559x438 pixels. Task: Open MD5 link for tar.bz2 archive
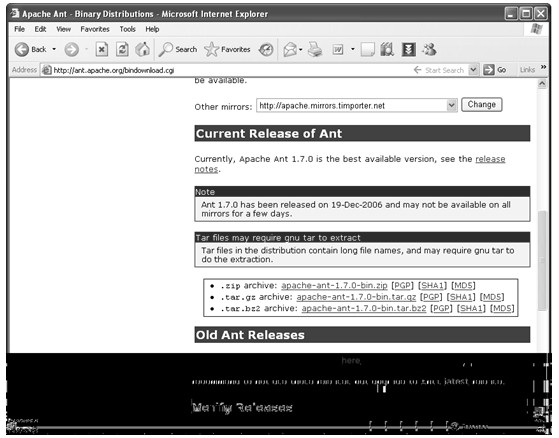point(502,309)
